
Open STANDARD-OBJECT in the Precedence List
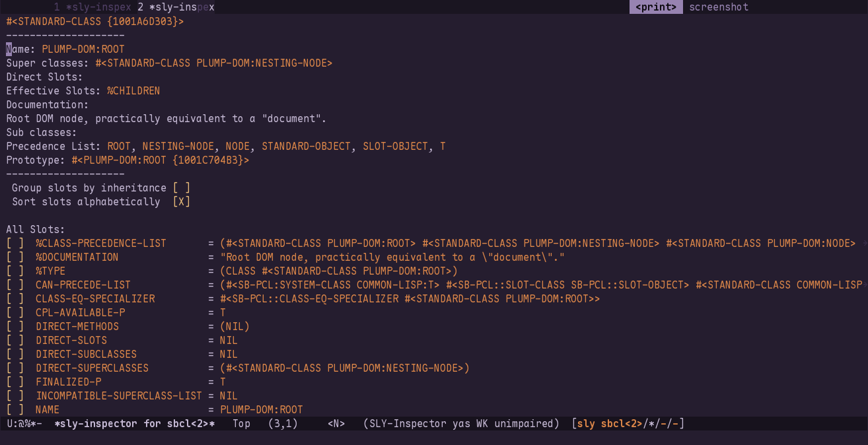tap(306, 147)
